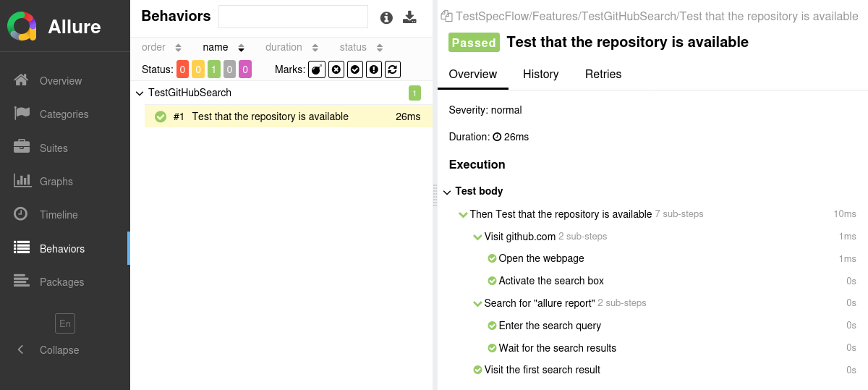
Task: Collapse the Test body section
Action: click(x=447, y=192)
